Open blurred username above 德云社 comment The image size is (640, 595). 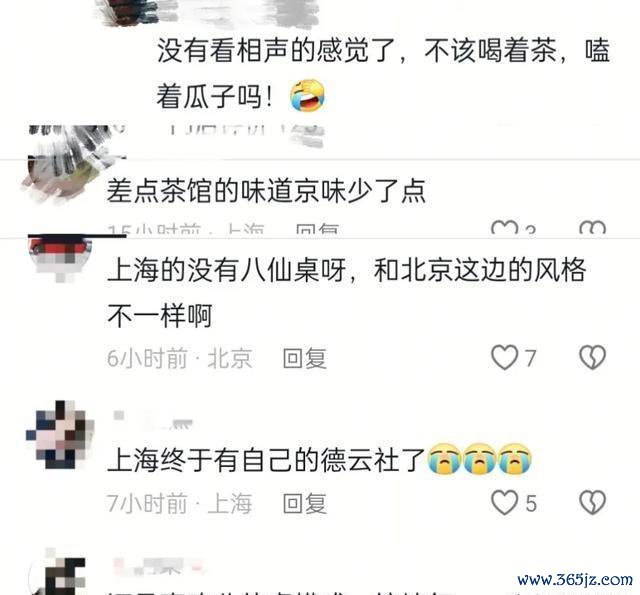point(153,421)
